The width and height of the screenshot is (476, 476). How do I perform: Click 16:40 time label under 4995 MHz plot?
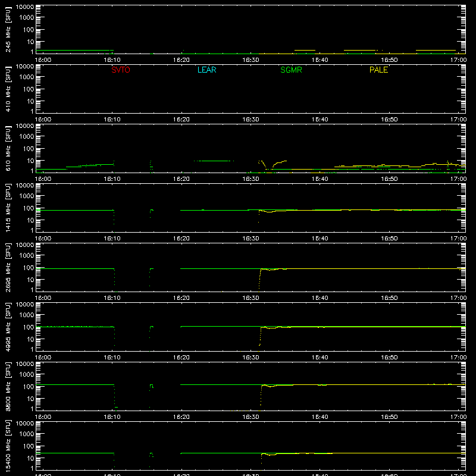[320, 358]
